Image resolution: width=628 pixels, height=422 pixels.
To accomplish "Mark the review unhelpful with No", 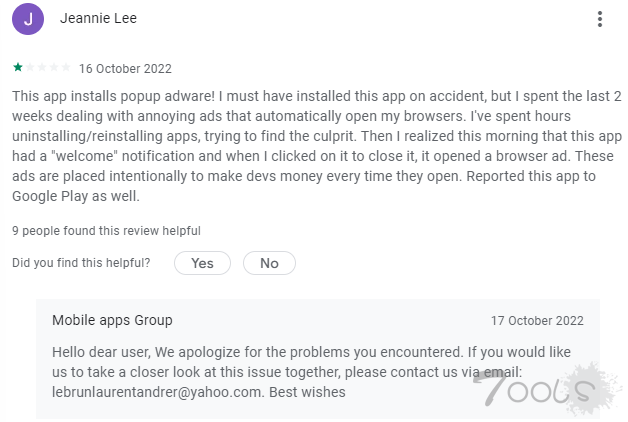I will tap(269, 263).
